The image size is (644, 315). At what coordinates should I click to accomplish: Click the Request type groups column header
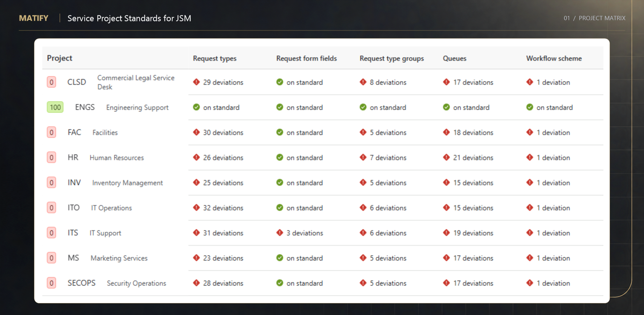pyautogui.click(x=392, y=58)
